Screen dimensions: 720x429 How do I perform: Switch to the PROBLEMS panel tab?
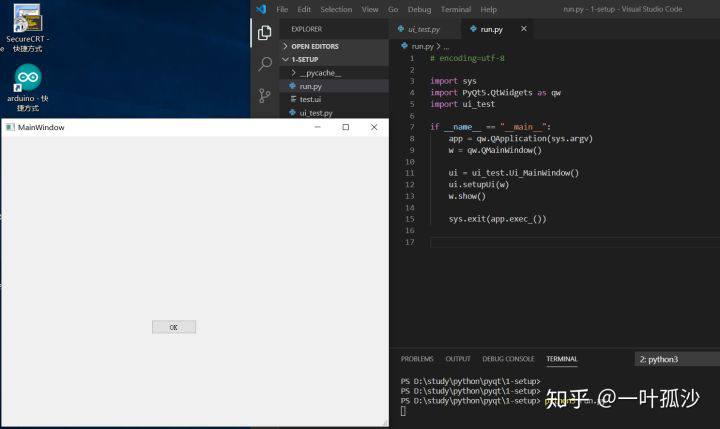click(x=417, y=359)
